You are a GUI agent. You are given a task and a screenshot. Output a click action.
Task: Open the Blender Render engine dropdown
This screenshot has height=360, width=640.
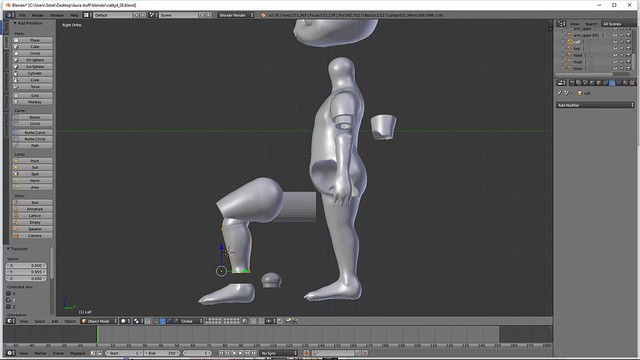pyautogui.click(x=236, y=15)
